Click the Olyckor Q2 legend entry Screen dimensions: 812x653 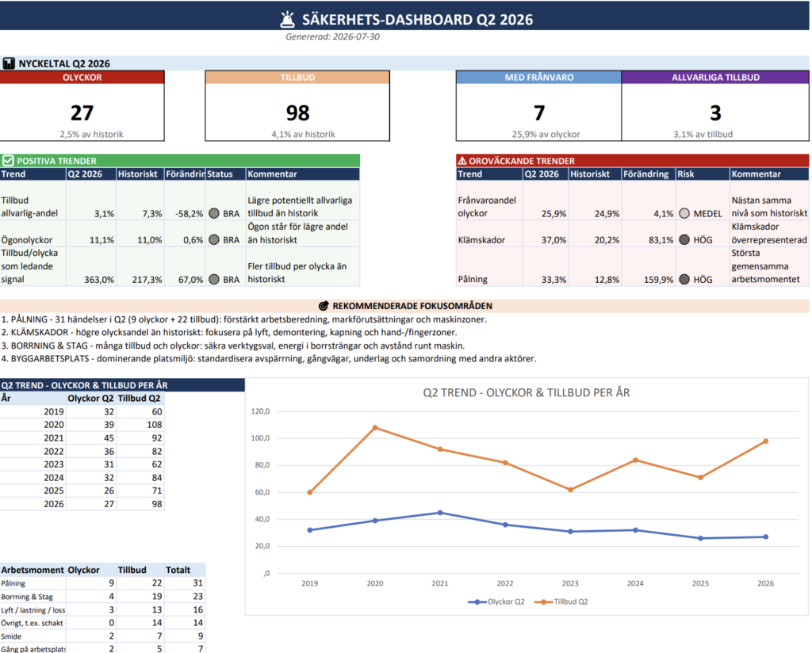pos(496,601)
